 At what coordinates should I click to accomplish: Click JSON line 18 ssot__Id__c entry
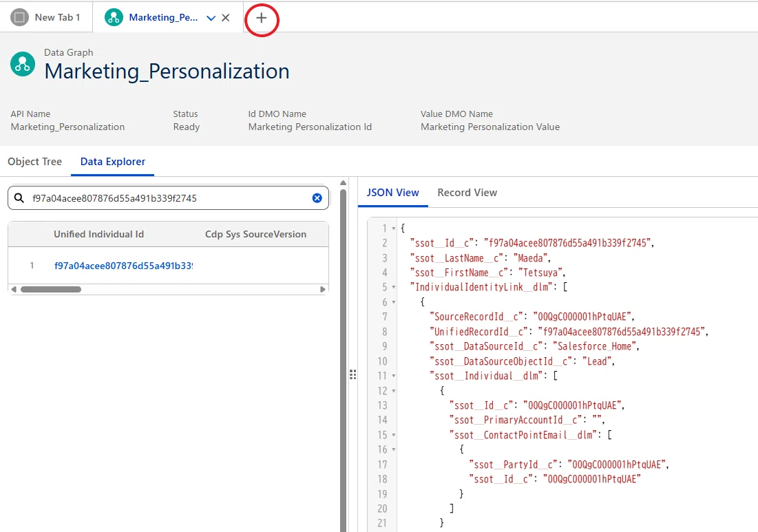click(x=555, y=479)
